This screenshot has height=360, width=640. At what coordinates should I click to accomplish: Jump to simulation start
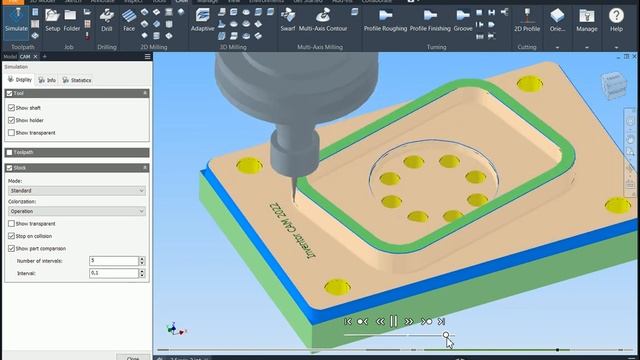[348, 322]
